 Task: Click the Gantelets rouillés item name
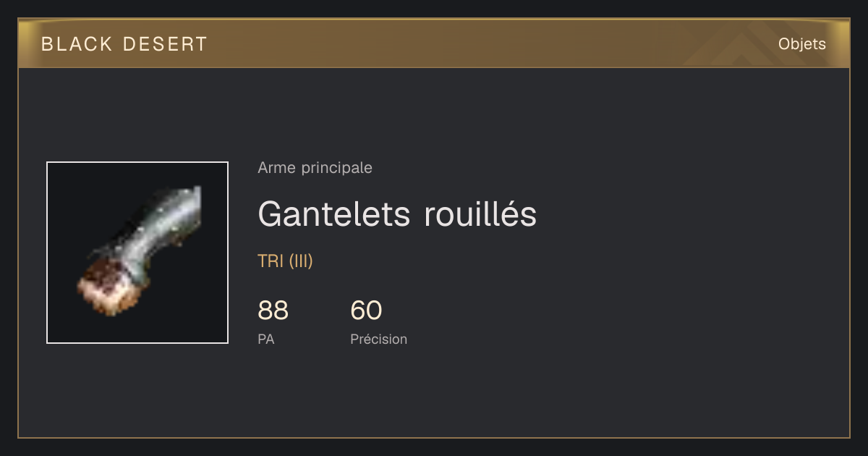pos(397,214)
